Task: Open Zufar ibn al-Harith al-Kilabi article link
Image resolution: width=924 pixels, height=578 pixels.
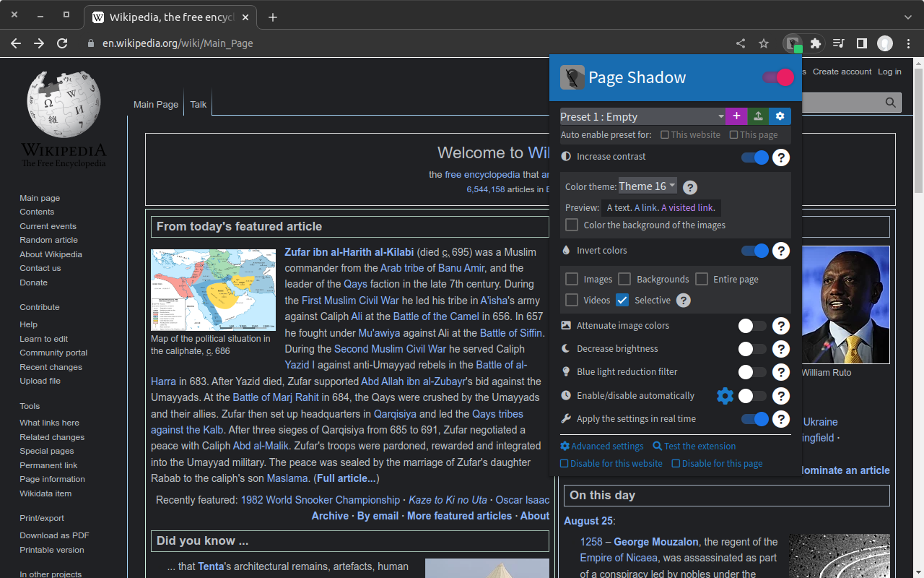Action: [349, 252]
